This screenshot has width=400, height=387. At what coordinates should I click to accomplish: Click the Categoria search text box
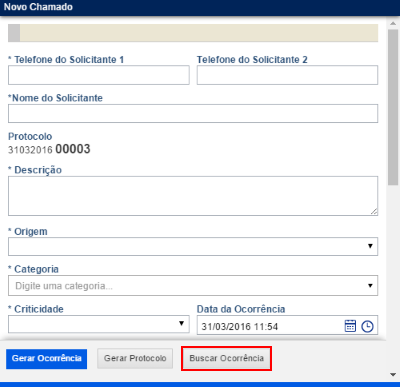[x=187, y=286]
